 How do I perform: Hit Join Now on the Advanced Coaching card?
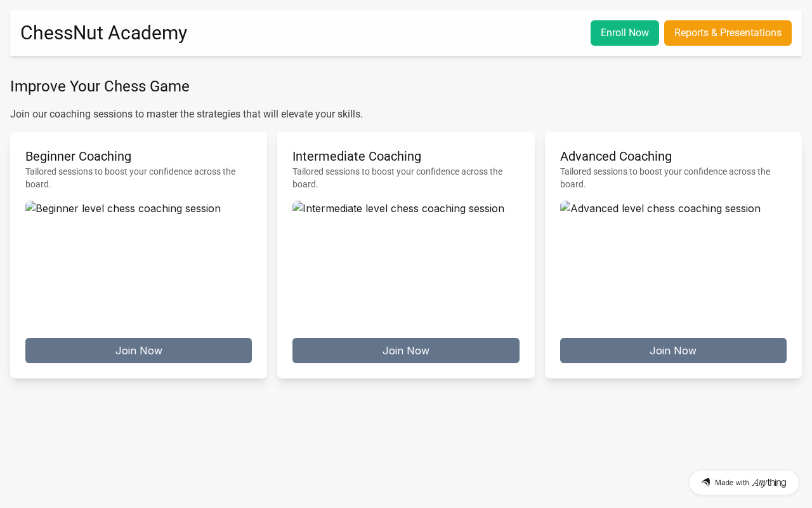[673, 351]
